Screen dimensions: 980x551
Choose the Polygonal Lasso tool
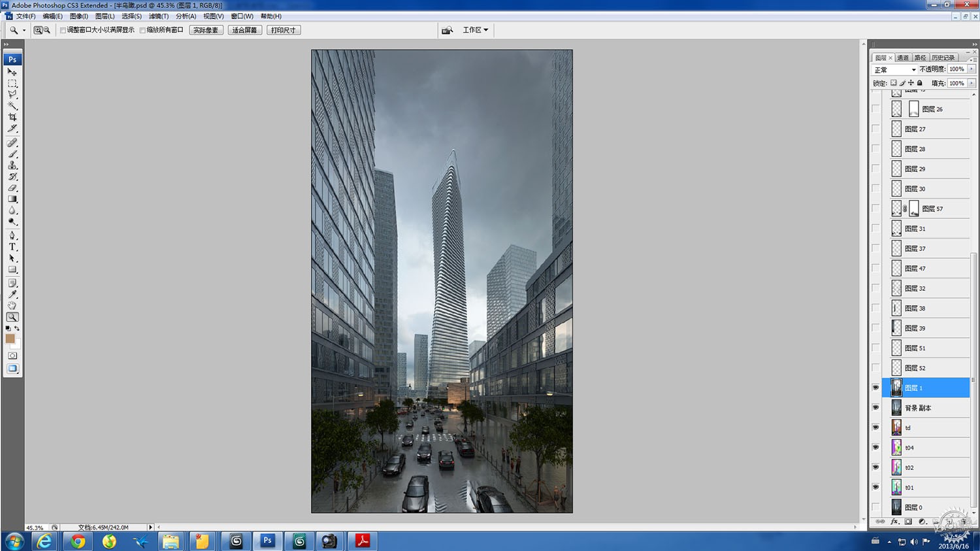tap(12, 95)
